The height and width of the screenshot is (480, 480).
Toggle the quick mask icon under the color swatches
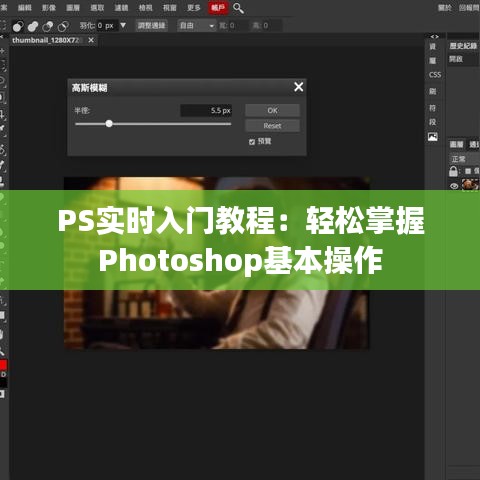(3, 394)
